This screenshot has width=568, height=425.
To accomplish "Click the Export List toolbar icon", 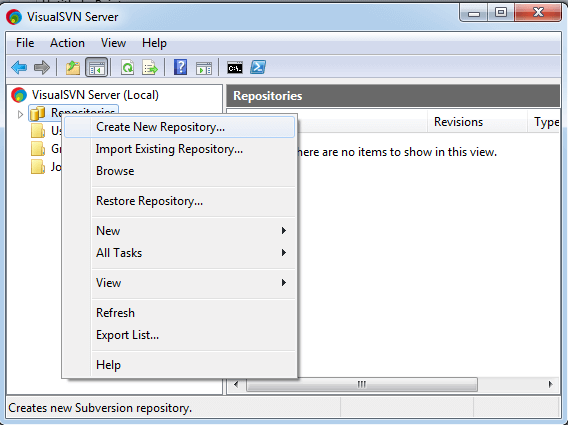I will tap(150, 67).
